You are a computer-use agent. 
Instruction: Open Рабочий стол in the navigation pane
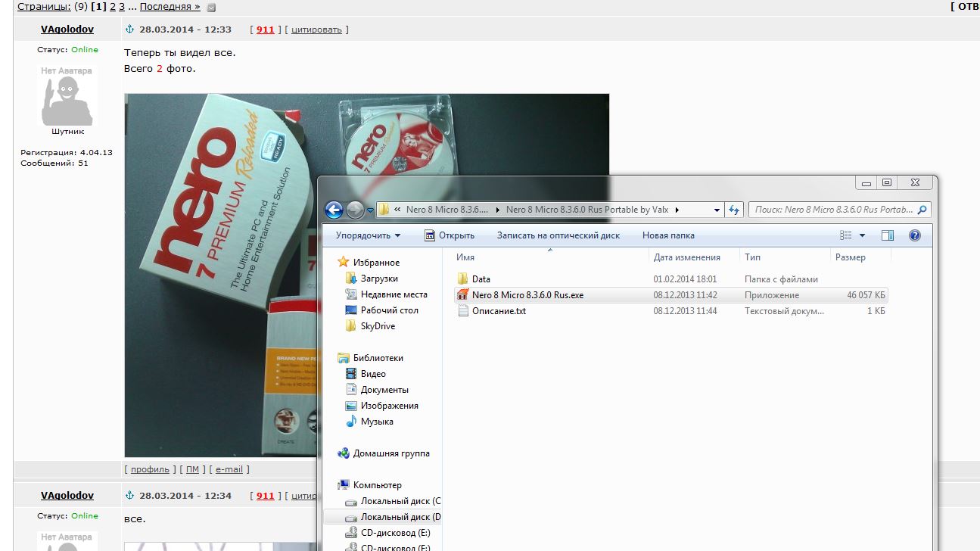[381, 310]
